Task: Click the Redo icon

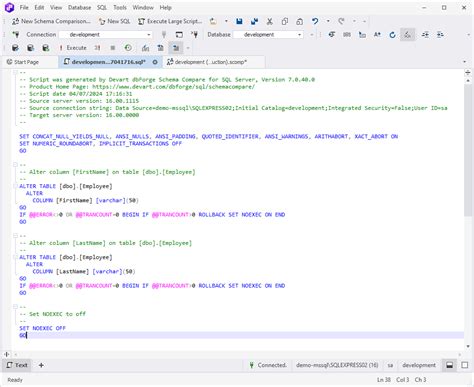Action: point(341,21)
